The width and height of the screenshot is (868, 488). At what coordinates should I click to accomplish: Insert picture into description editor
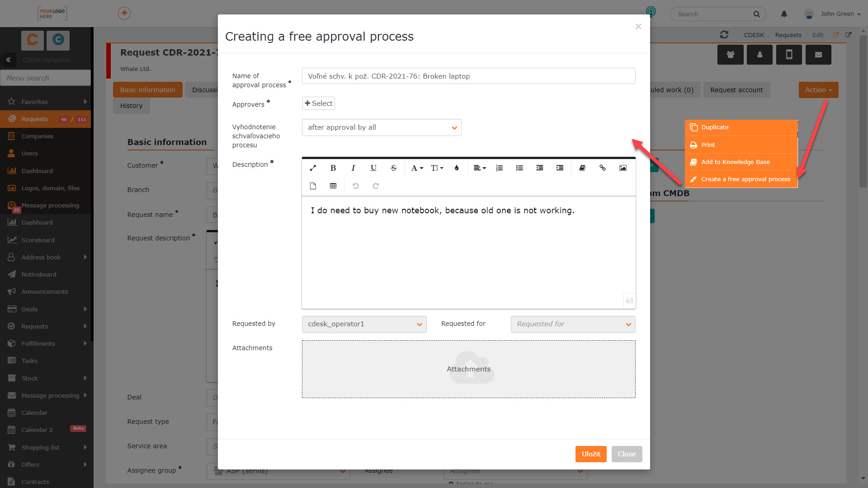(x=623, y=168)
